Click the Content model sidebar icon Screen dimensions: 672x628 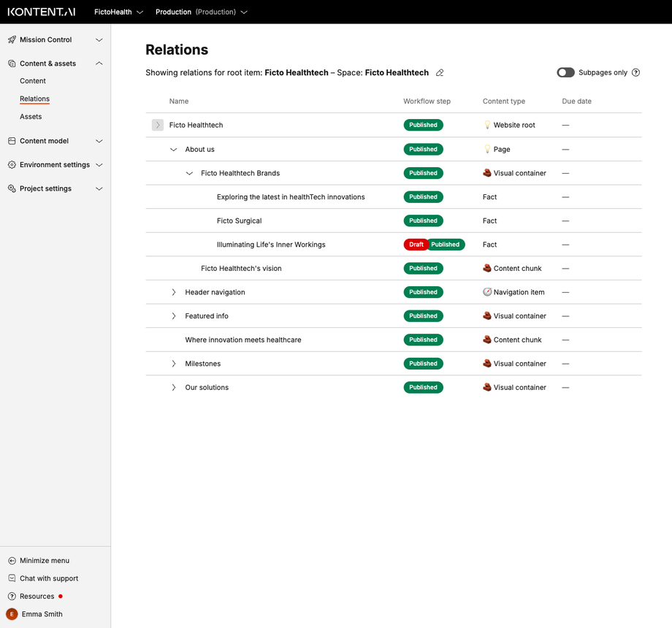pos(10,140)
